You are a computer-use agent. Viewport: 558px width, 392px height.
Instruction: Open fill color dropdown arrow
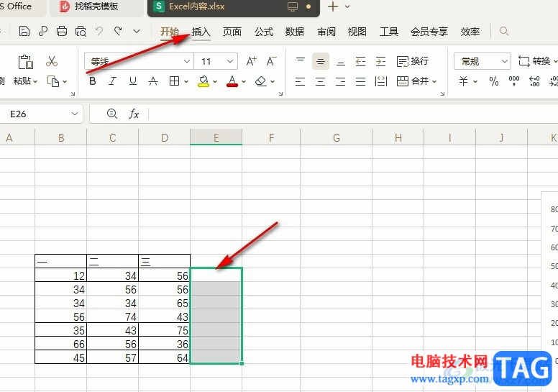pyautogui.click(x=215, y=82)
